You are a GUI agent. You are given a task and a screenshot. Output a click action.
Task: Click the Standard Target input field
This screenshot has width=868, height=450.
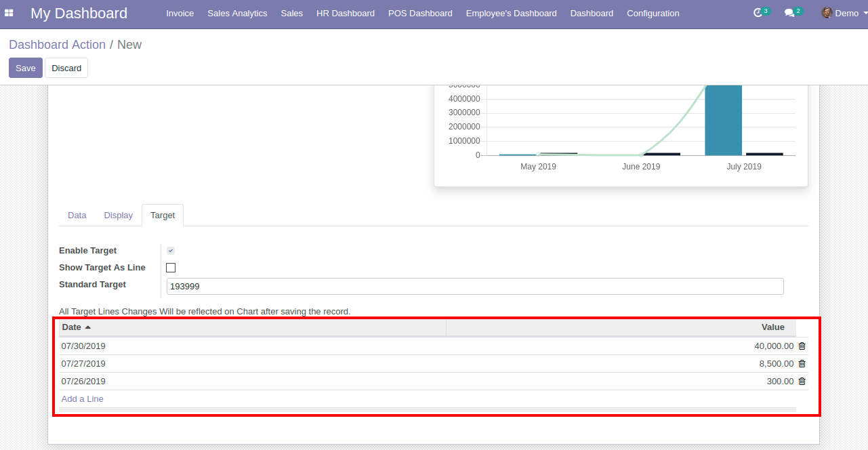tap(474, 287)
